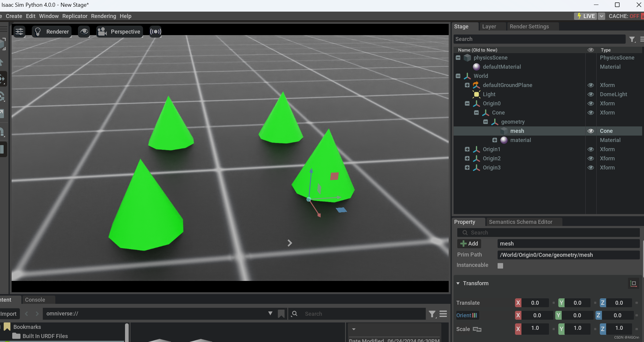Click the content browser bookmark icon
Viewport: 644px width, 342px height.
tap(281, 314)
